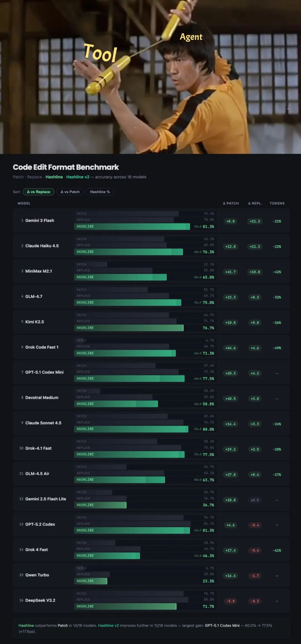Screen dimensions: 301x644
Task: Select the Grok Code Fast 1 row name
Action: (x=42, y=347)
